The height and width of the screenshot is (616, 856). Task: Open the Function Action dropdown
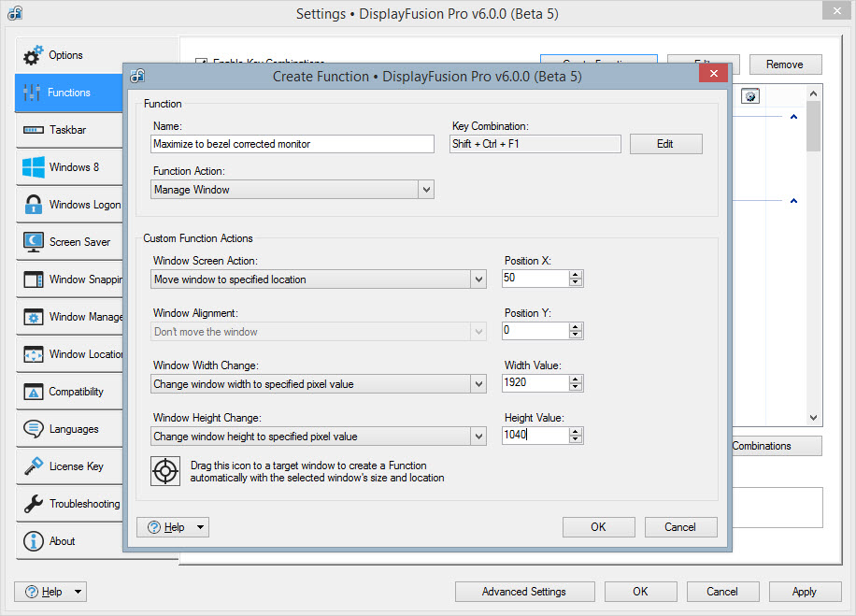(425, 190)
